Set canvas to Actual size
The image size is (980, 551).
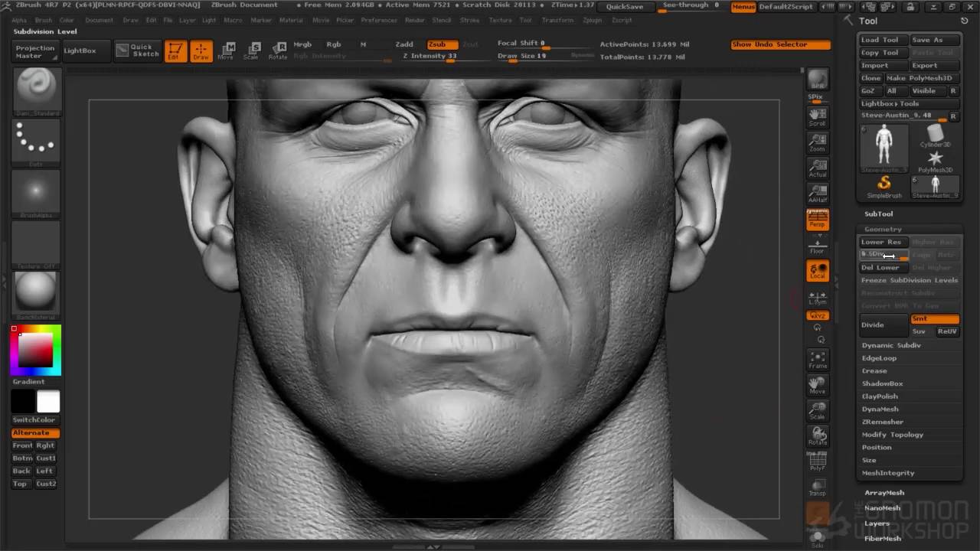(818, 168)
